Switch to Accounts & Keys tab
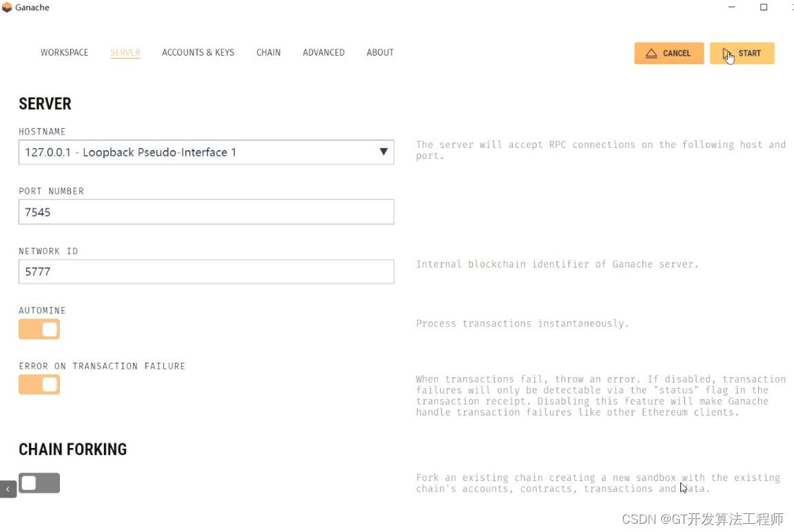Viewport: 794px width, 532px height. [x=198, y=52]
